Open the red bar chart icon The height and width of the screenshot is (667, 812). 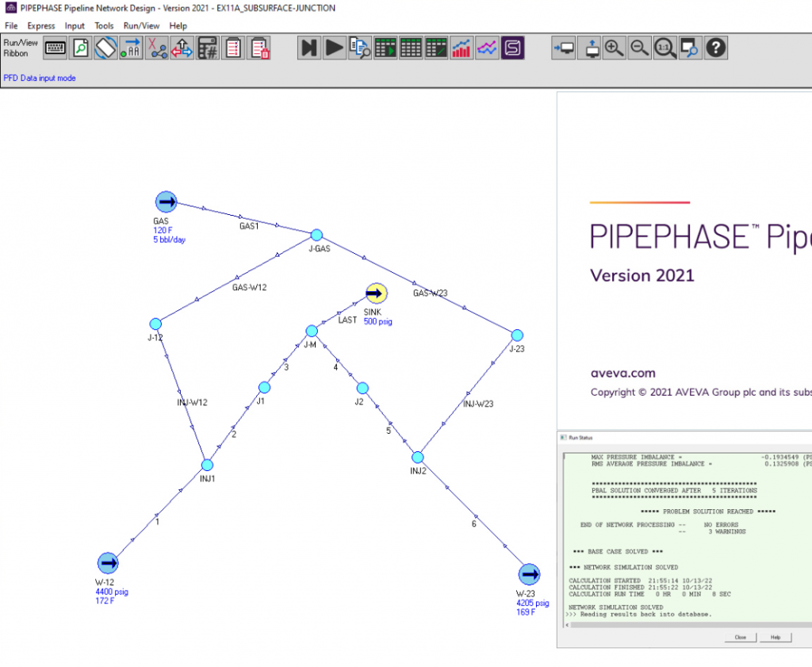(462, 48)
